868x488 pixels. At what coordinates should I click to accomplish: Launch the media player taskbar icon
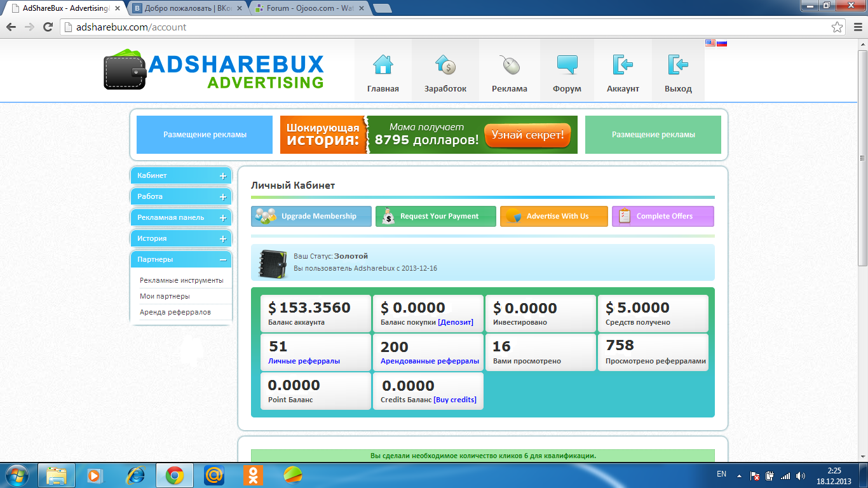pos(95,475)
